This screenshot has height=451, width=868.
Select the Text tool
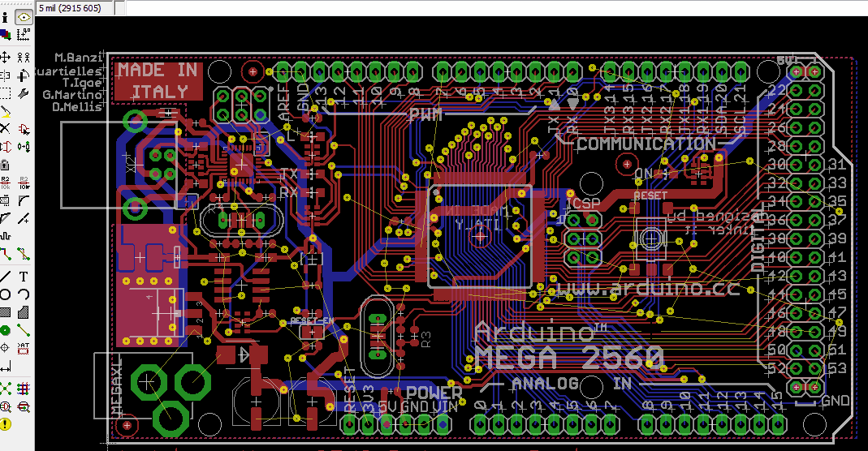[x=24, y=277]
